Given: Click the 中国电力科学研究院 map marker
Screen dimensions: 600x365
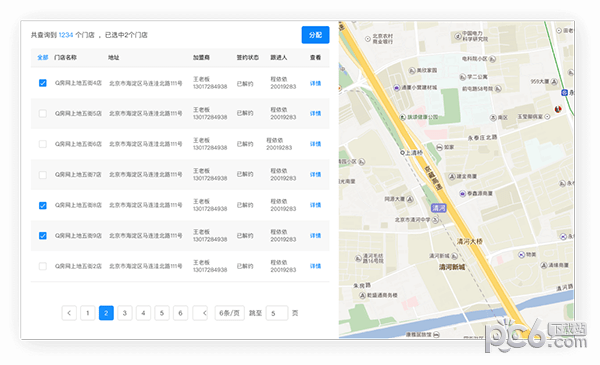Looking at the screenshot, I should click(x=458, y=36).
